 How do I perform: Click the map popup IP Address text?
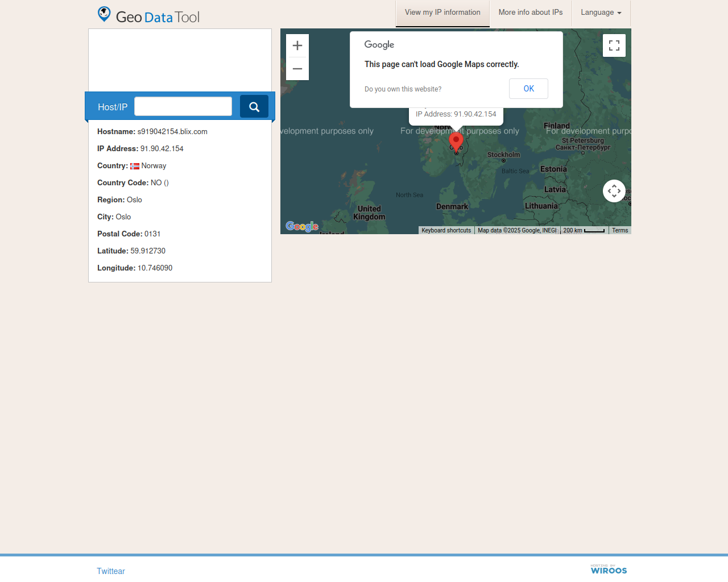(456, 114)
